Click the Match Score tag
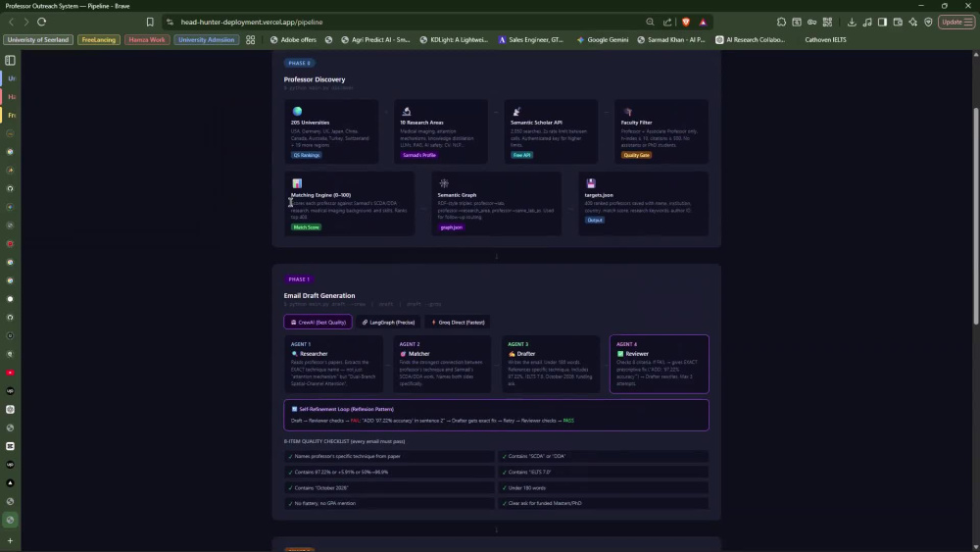This screenshot has width=980, height=552. [306, 227]
